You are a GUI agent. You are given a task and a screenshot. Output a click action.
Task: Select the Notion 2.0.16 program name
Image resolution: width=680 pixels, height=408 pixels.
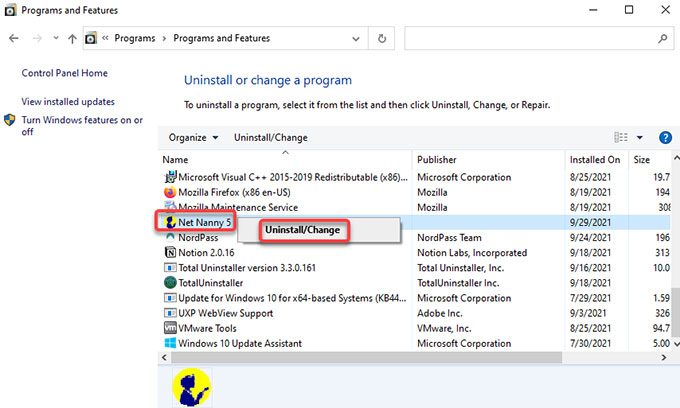pyautogui.click(x=206, y=252)
